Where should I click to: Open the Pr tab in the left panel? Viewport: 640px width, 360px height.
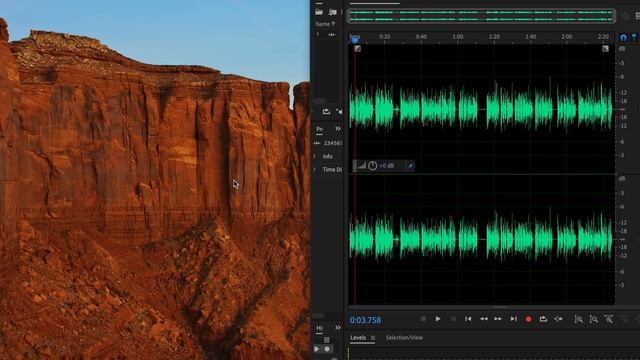(x=319, y=129)
